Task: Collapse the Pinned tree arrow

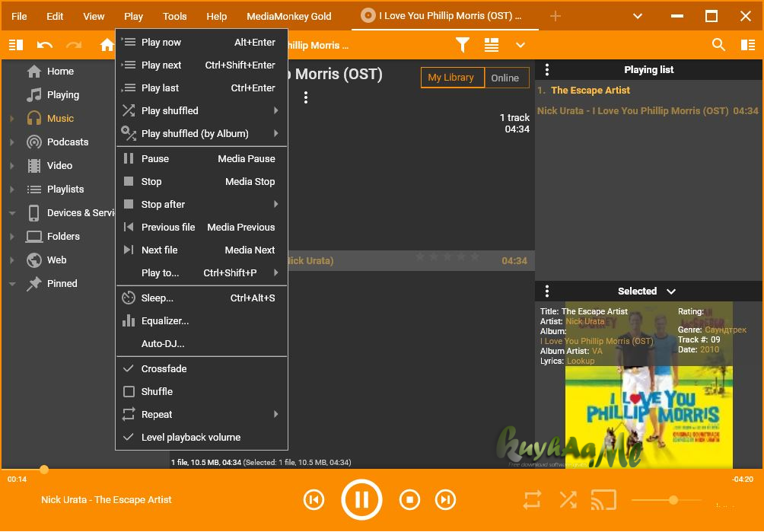Action: (x=12, y=284)
